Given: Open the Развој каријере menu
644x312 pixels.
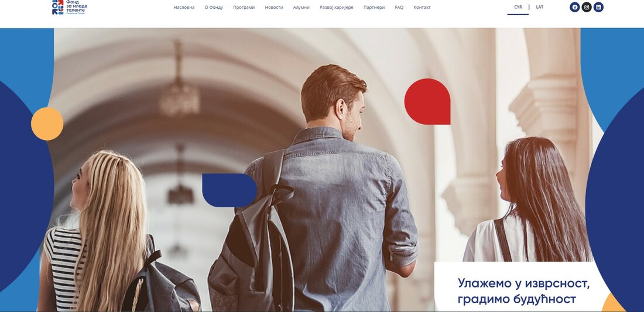Looking at the screenshot, I should [337, 8].
